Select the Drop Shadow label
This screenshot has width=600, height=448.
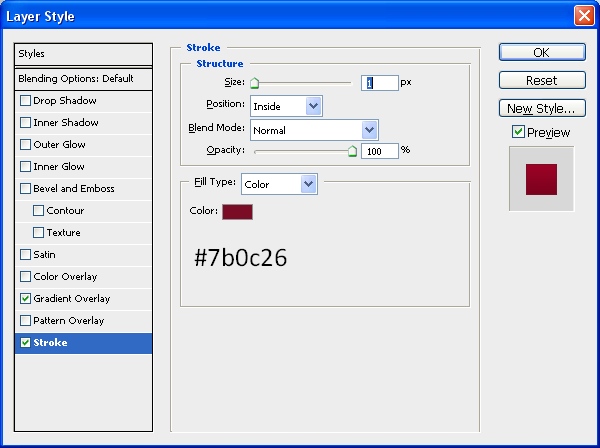[x=65, y=101]
